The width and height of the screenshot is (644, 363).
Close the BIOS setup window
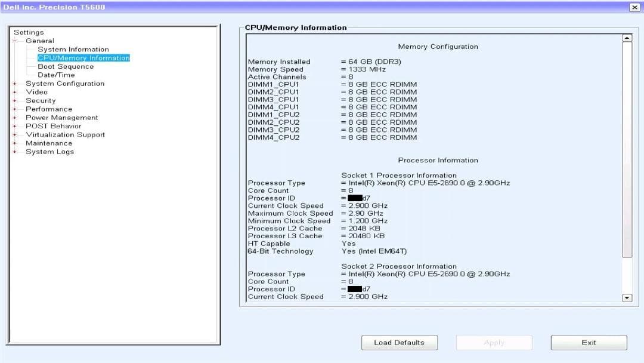634,7
